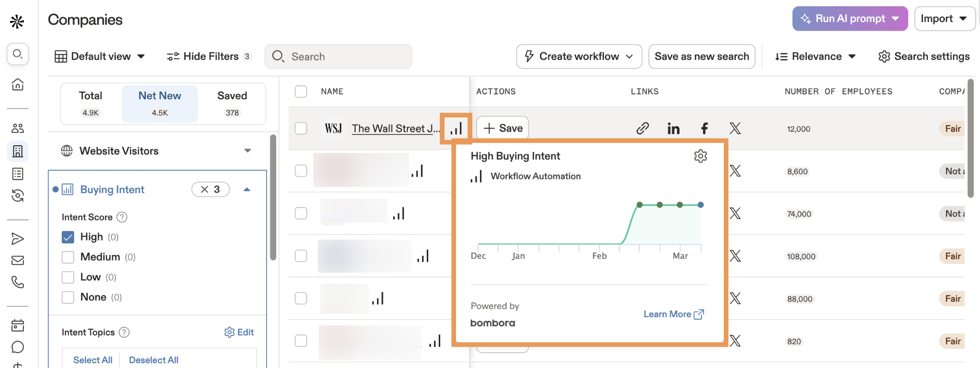Switch to the Saved tab

tap(232, 103)
